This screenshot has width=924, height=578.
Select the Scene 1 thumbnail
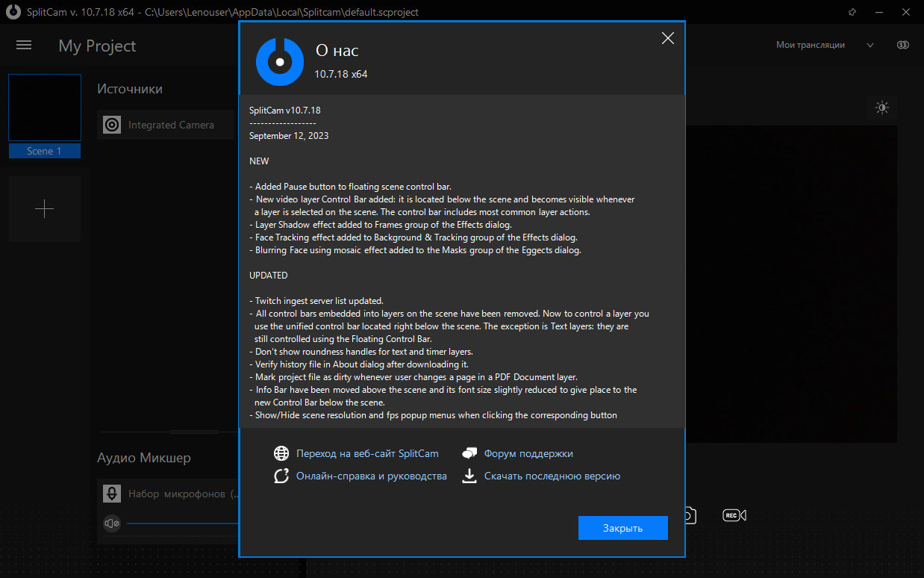(x=45, y=108)
